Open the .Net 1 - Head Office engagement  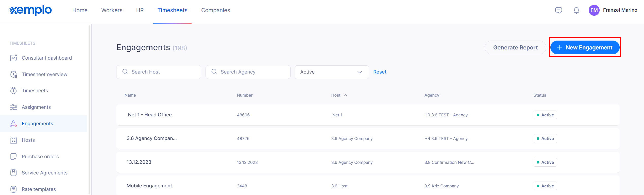[x=149, y=115]
